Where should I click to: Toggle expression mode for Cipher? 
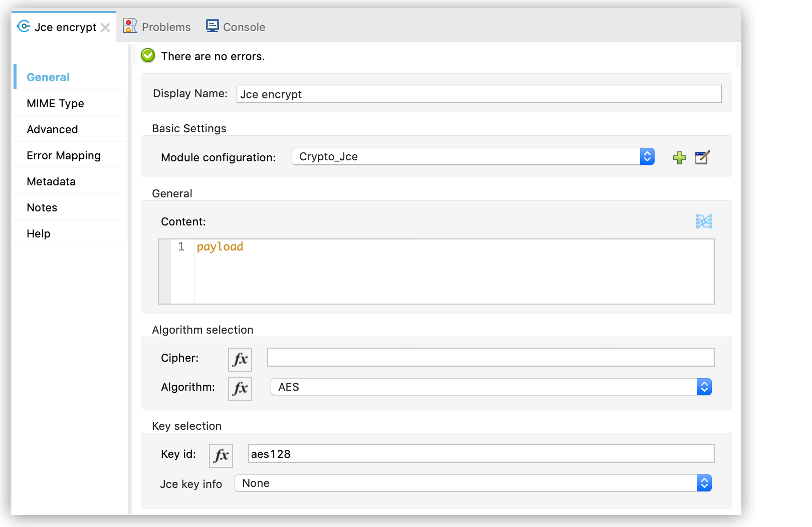[240, 359]
